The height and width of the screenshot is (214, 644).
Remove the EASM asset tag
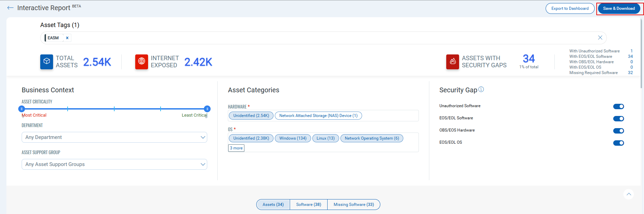pyautogui.click(x=67, y=38)
